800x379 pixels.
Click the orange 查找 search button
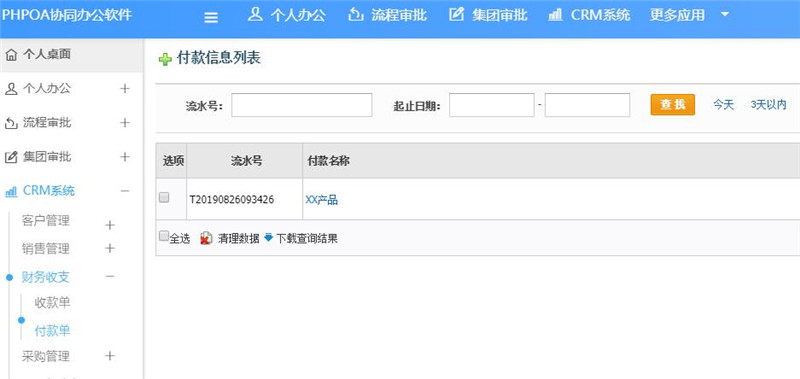[672, 105]
